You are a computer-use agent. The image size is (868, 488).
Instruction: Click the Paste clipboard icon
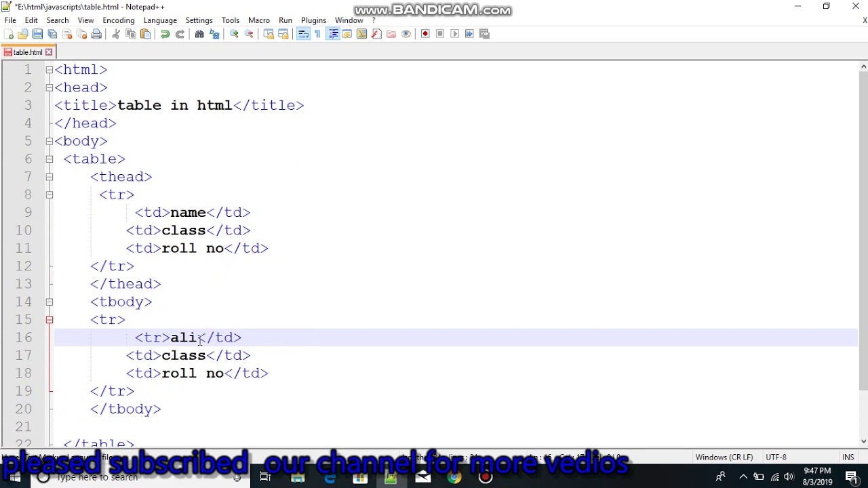[x=145, y=34]
